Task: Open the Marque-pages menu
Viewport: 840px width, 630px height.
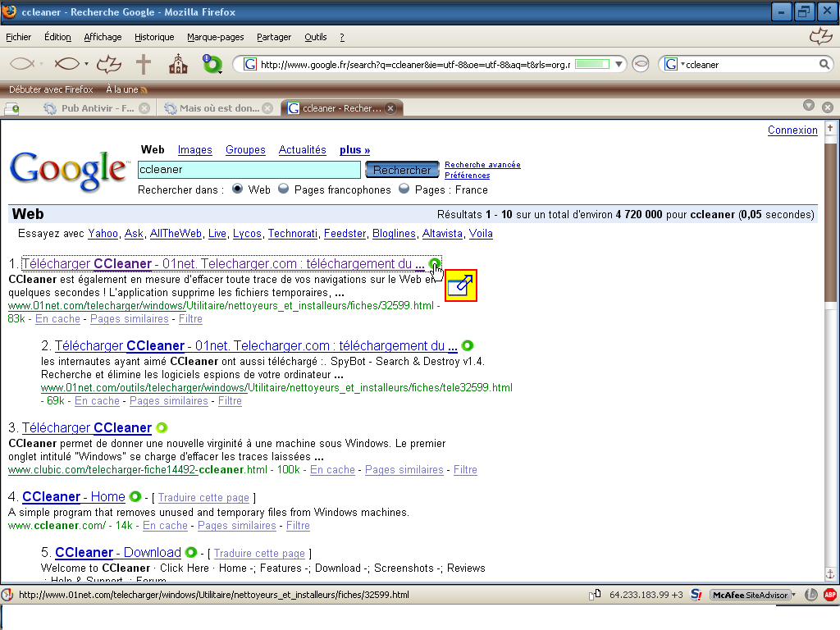Action: coord(215,37)
